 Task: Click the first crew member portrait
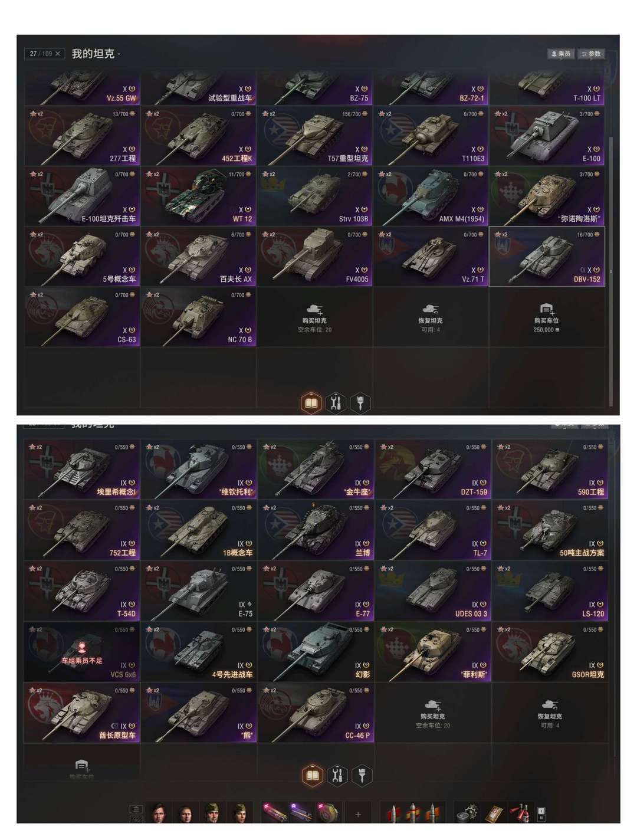pos(158,813)
